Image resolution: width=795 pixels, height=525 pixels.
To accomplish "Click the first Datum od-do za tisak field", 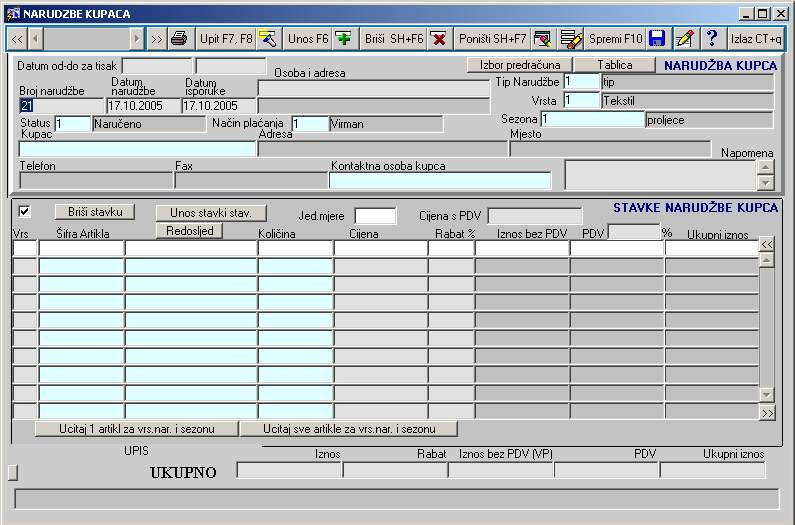I will [x=157, y=66].
